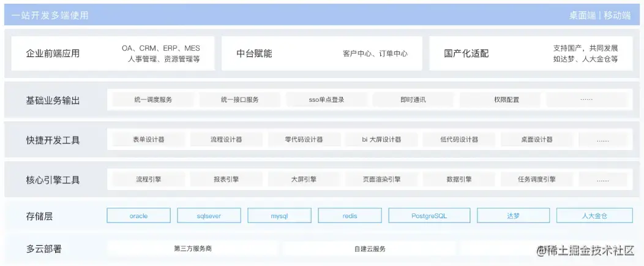Select sso单点登录 box
The image size is (644, 266).
pos(326,100)
